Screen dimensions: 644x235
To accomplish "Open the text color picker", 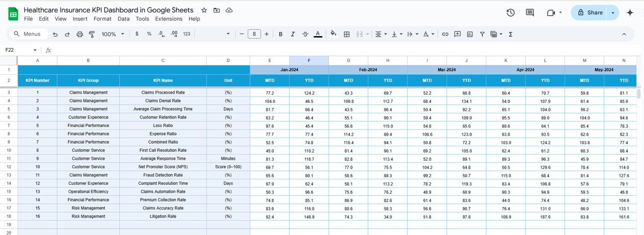I will click(318, 34).
